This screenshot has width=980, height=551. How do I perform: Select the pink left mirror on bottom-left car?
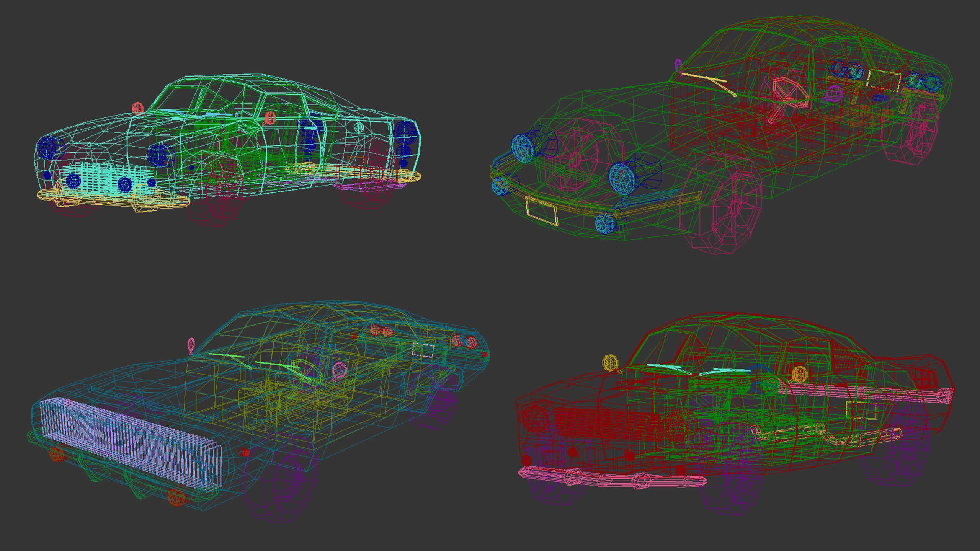[x=191, y=345]
